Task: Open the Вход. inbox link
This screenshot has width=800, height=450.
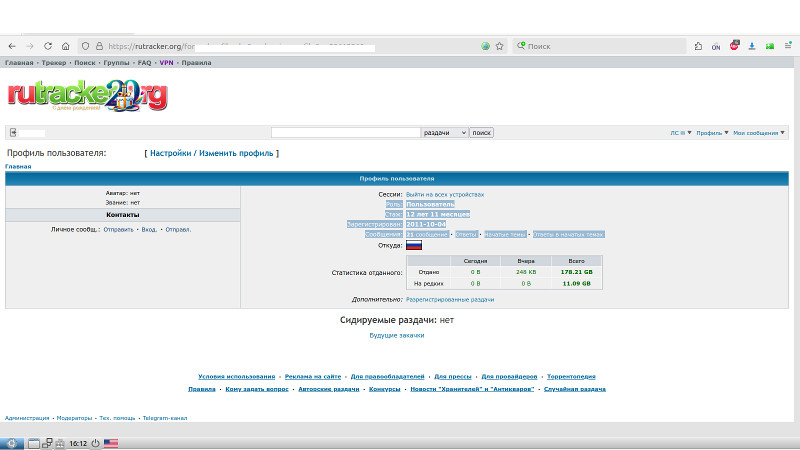Action: click(149, 230)
